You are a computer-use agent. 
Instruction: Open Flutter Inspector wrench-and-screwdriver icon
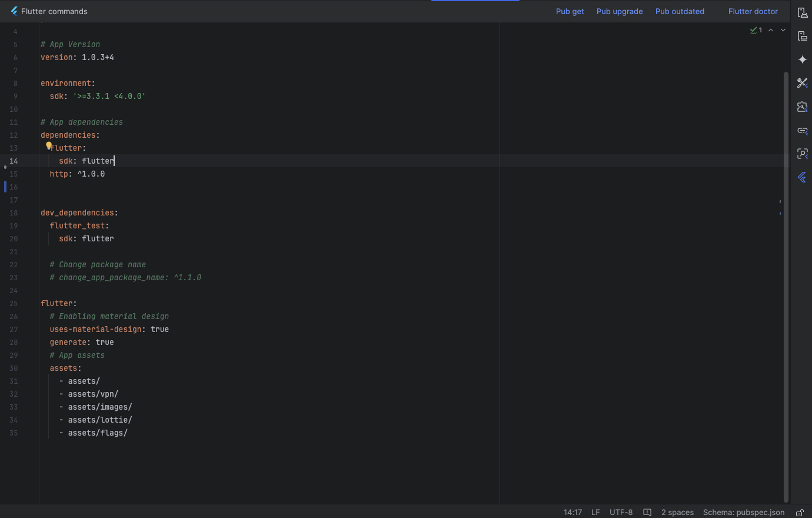point(802,84)
